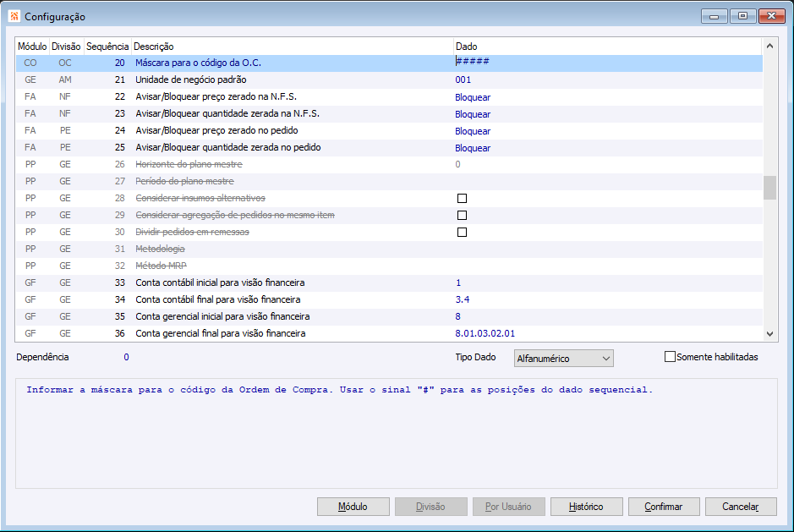Select row Máscara para o código da O.C.
This screenshot has width=794, height=532.
click(389, 63)
